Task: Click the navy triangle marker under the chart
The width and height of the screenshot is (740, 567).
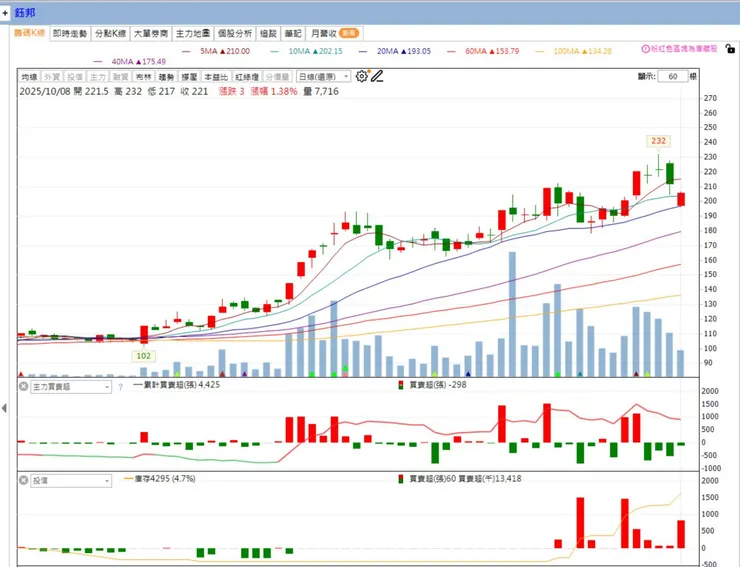Action: click(468, 374)
